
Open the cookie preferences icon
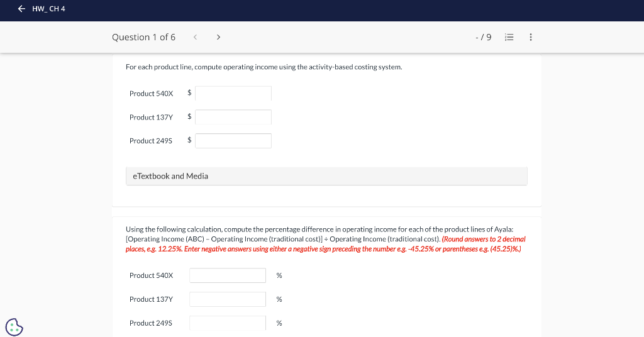14,327
